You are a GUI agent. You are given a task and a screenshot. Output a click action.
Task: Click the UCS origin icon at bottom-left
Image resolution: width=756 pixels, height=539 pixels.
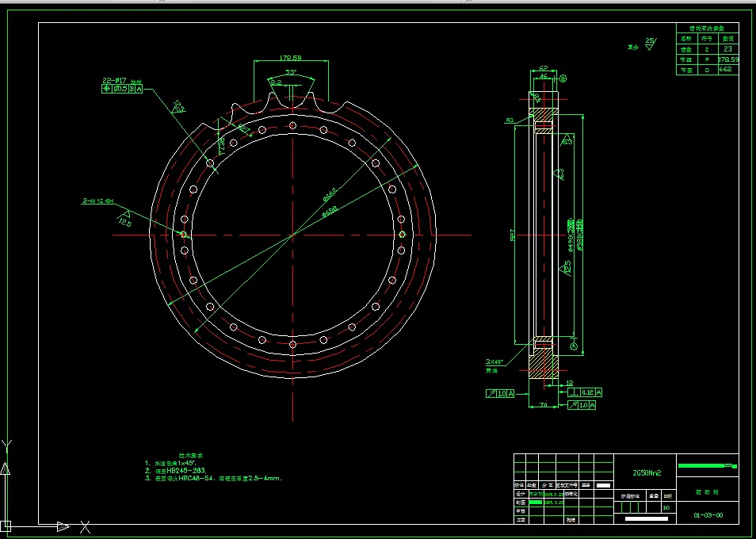pyautogui.click(x=6, y=526)
